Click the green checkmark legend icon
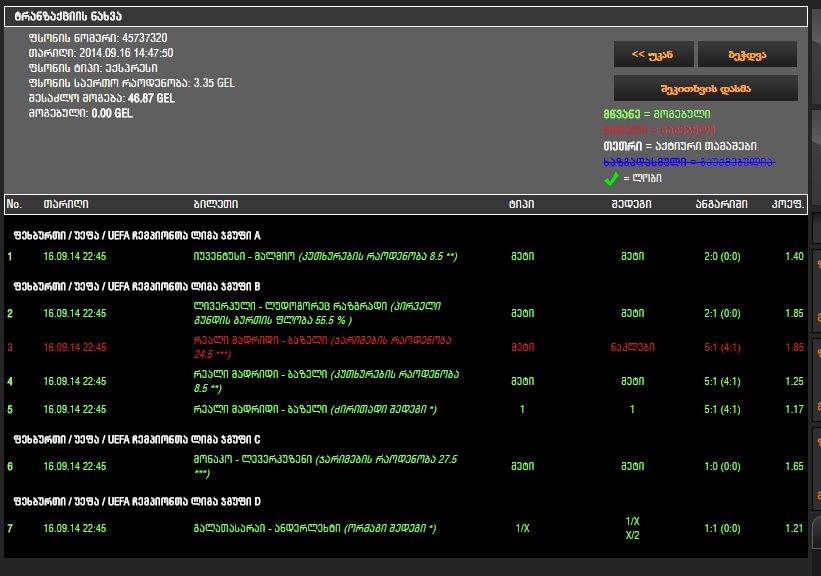This screenshot has width=821, height=576. coord(610,179)
